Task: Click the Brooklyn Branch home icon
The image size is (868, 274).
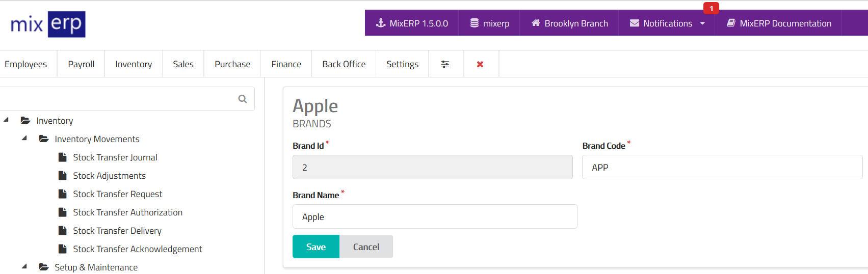Action: (536, 23)
